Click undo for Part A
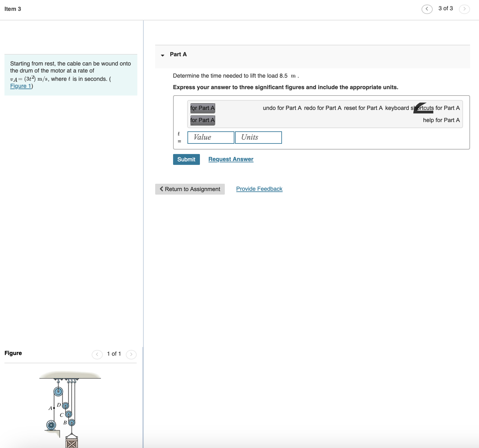 point(282,108)
